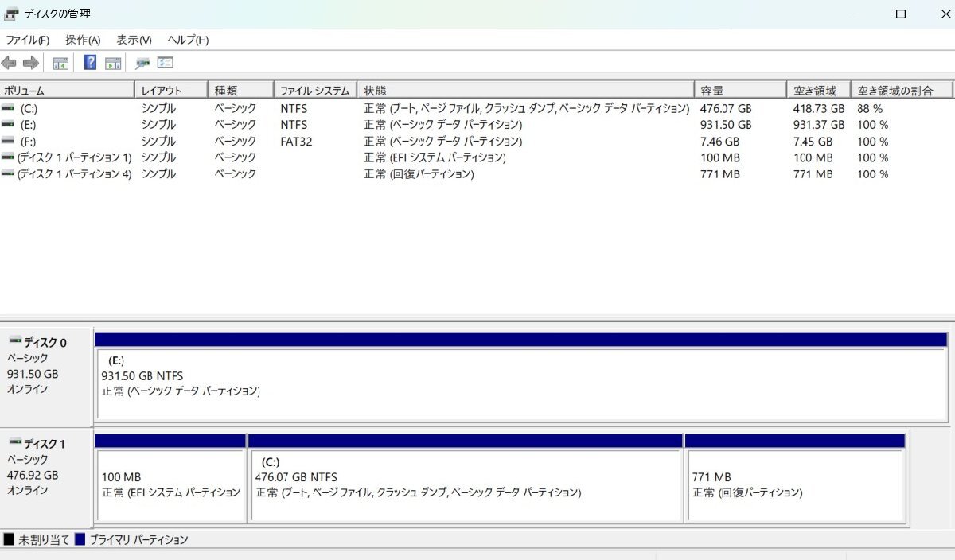Screen dimensions: 955x560
Task: Click the Forward arrow toolbar icon
Action: point(31,63)
